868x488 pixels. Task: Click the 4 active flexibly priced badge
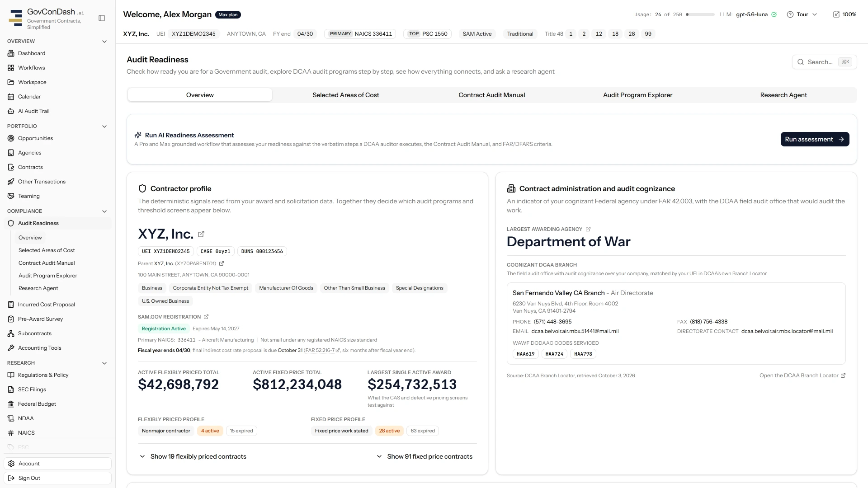[x=210, y=431]
